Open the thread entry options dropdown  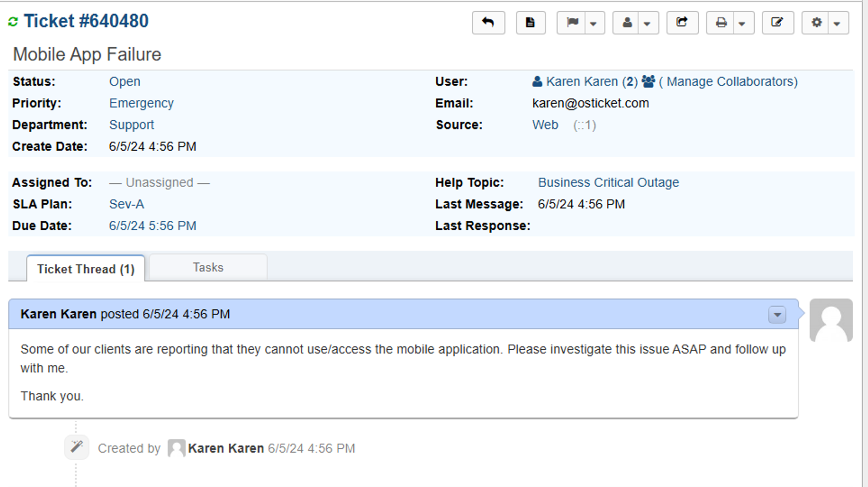[777, 315]
